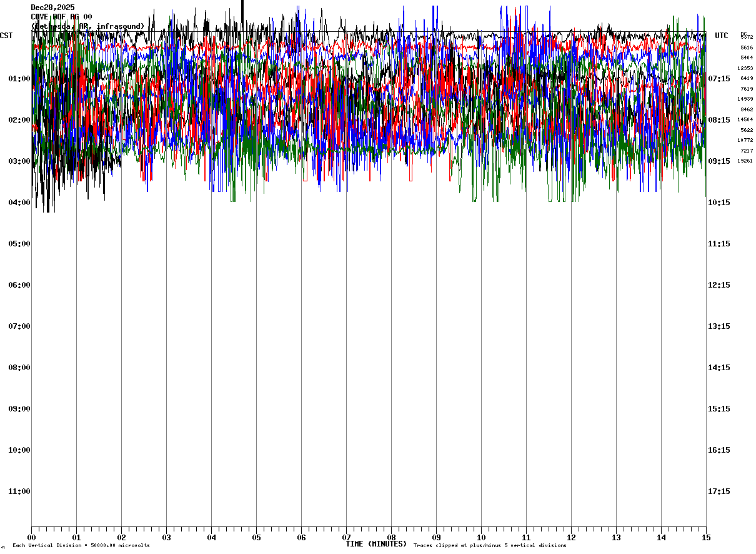Click the CST timezone label
756x554 pixels.
(6, 36)
